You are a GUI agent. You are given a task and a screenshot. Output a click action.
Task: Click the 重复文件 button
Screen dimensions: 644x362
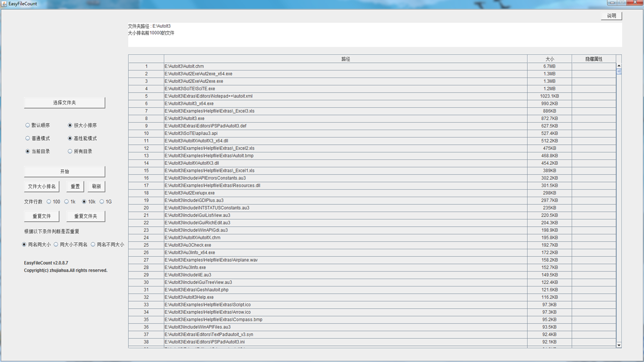click(41, 216)
